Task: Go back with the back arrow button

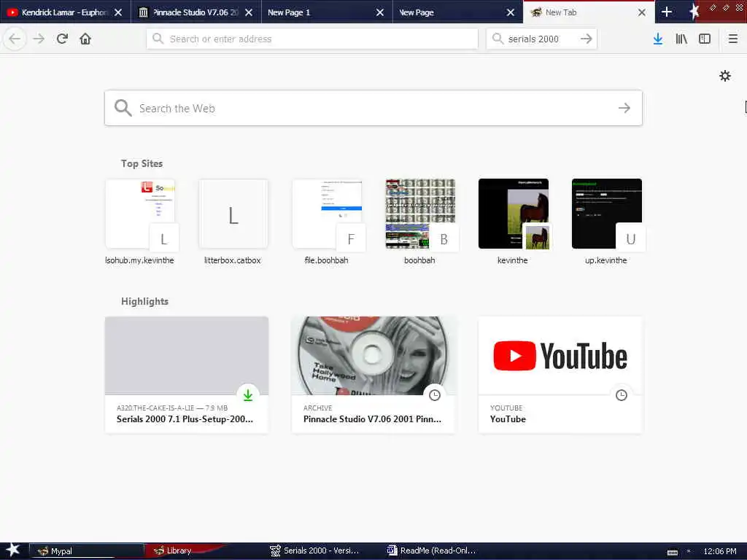Action: [15, 39]
